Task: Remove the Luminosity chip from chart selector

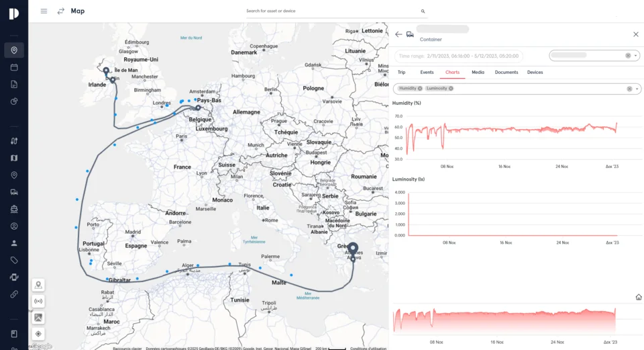Action: point(451,89)
